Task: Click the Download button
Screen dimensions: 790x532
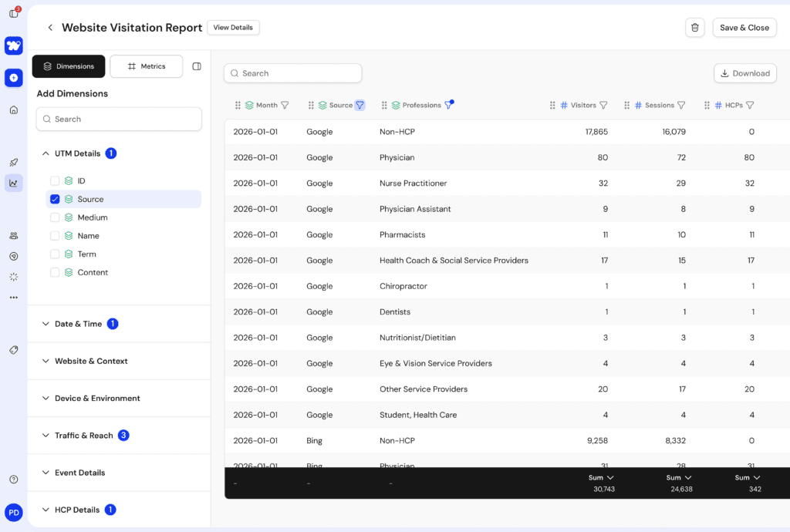Action: tap(744, 73)
